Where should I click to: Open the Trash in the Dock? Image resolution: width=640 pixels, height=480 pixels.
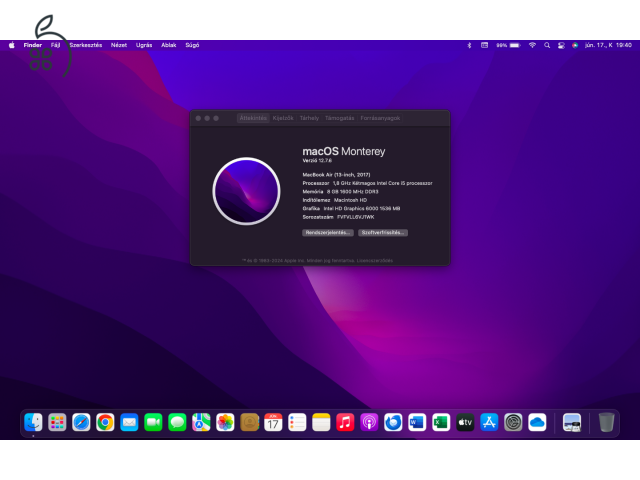point(607,422)
